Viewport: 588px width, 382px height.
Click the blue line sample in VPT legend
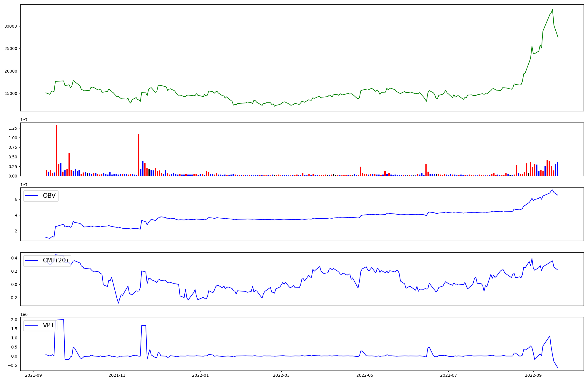(x=32, y=325)
